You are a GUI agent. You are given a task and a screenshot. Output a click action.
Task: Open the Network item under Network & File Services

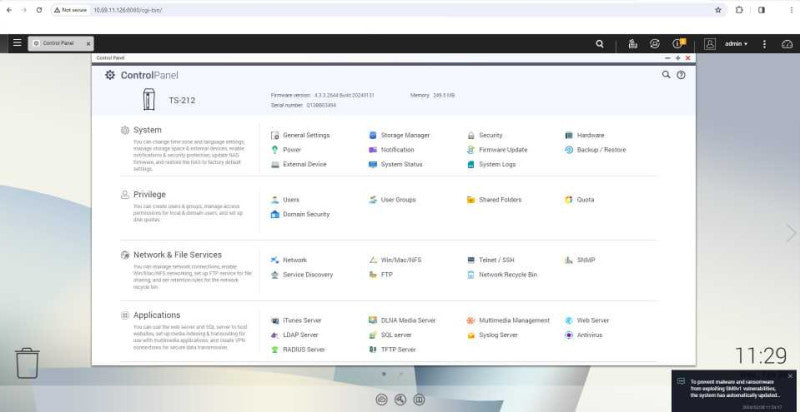[x=289, y=260]
